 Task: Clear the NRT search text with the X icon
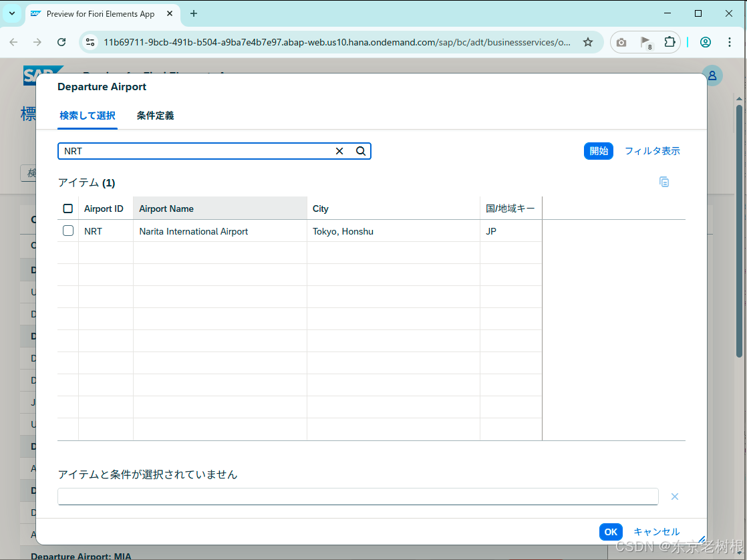(x=339, y=151)
